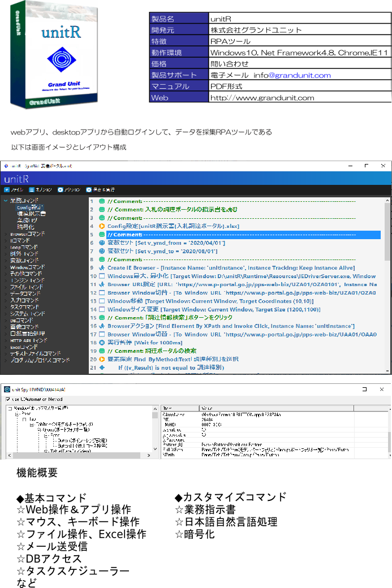
Task: Expand the Windowコマンド group
Action: coord(6,267)
